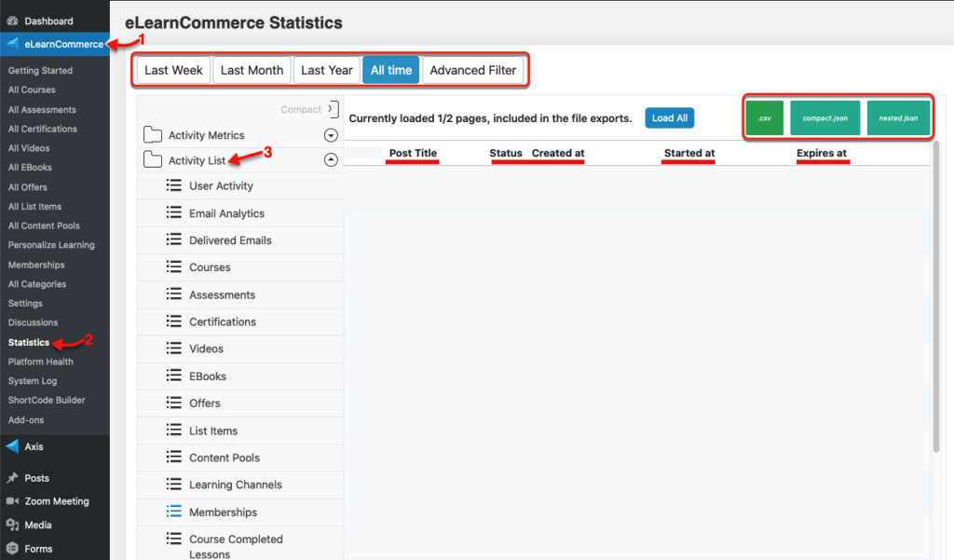Open All Content Pools in the sidebar

44,225
